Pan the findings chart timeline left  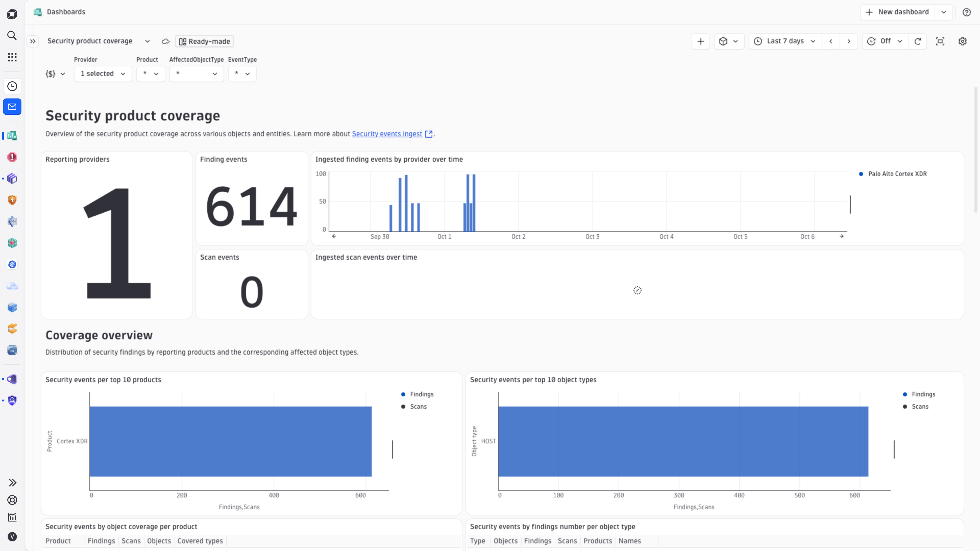pos(334,236)
